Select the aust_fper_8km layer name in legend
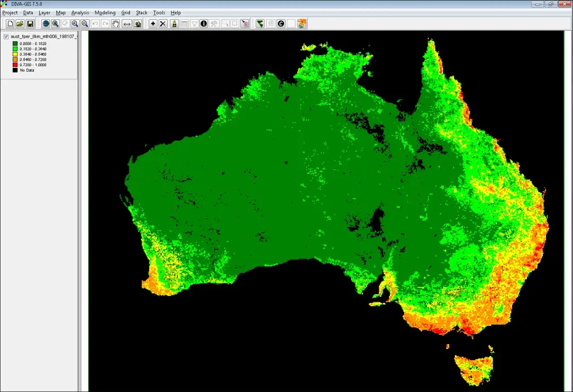The image size is (573, 392). [x=44, y=37]
